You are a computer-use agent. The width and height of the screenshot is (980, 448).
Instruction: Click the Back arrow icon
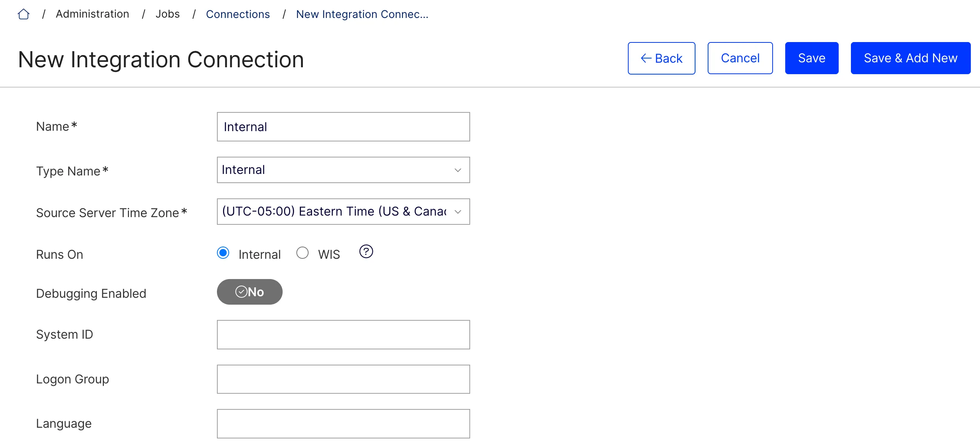tap(646, 58)
